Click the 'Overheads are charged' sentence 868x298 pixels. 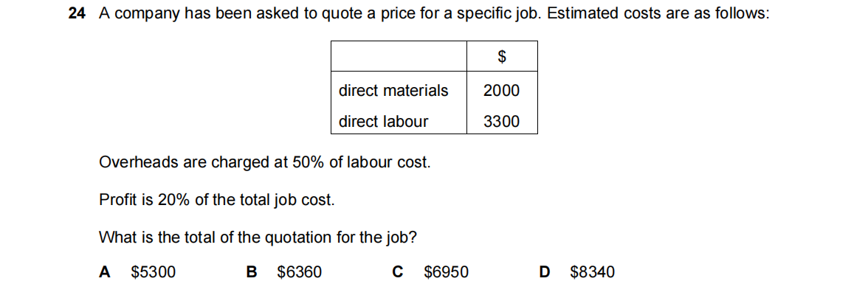[264, 162]
